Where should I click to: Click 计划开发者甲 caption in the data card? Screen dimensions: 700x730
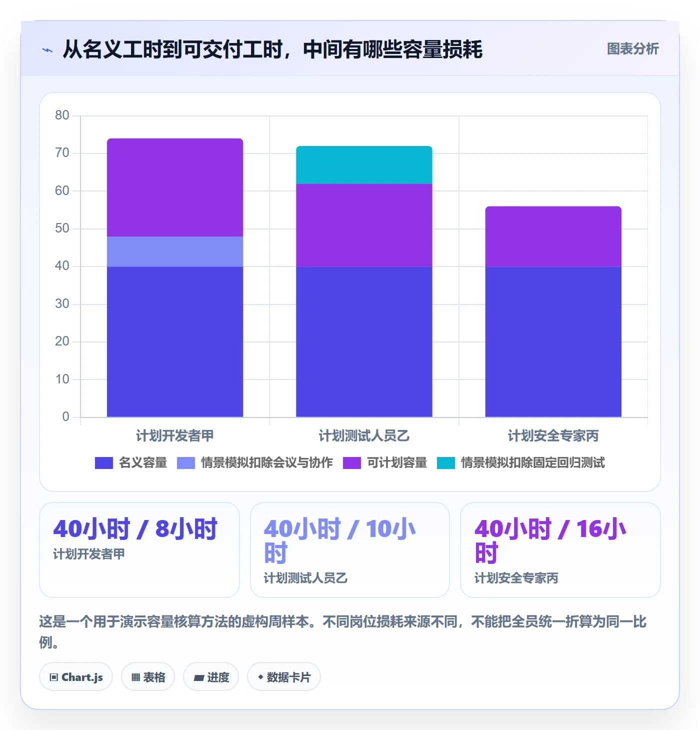[x=89, y=554]
